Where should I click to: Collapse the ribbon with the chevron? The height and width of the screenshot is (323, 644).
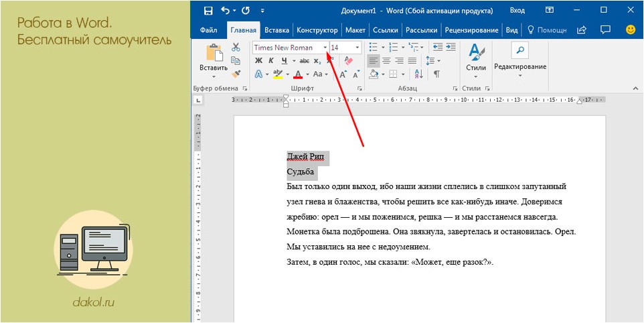point(635,88)
